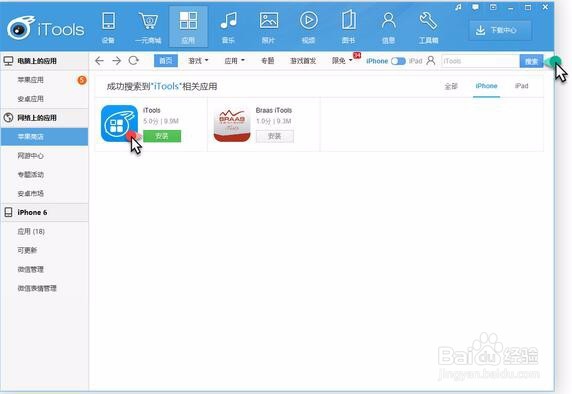
Task: Select the 应用 apps grid icon
Action: pyautogui.click(x=188, y=27)
